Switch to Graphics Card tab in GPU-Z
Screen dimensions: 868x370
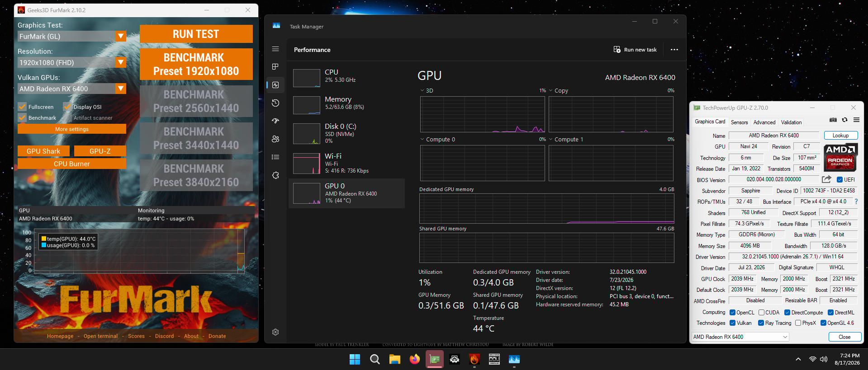(x=710, y=122)
